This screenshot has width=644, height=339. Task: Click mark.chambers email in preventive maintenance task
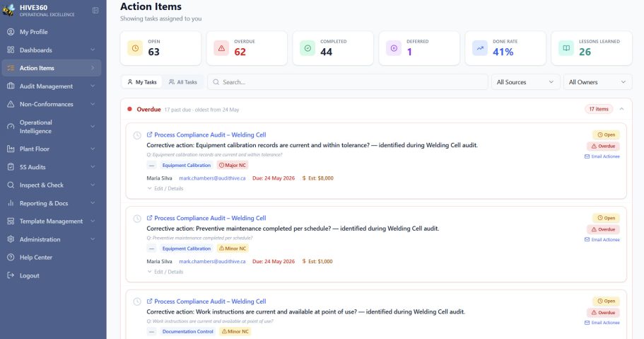[212, 261]
